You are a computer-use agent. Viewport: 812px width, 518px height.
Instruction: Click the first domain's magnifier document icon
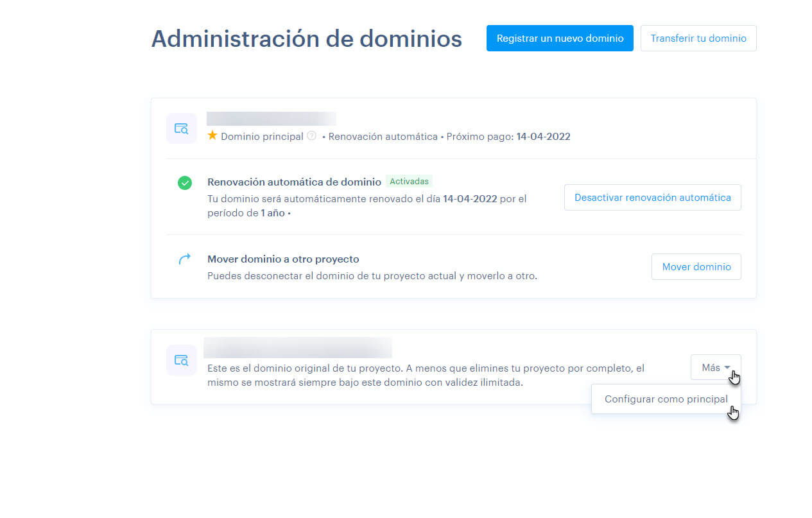pyautogui.click(x=181, y=128)
